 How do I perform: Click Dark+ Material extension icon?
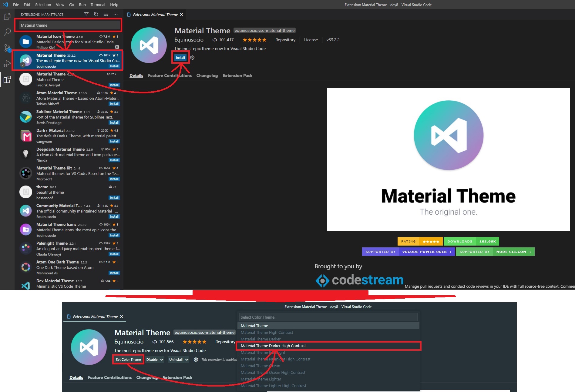(x=26, y=136)
